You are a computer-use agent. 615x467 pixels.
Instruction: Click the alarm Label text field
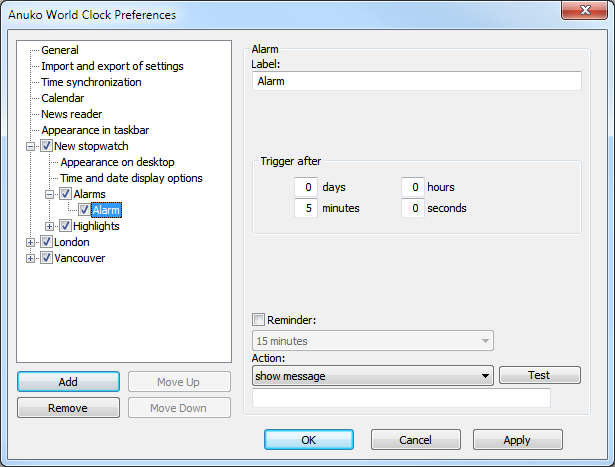tap(416, 81)
